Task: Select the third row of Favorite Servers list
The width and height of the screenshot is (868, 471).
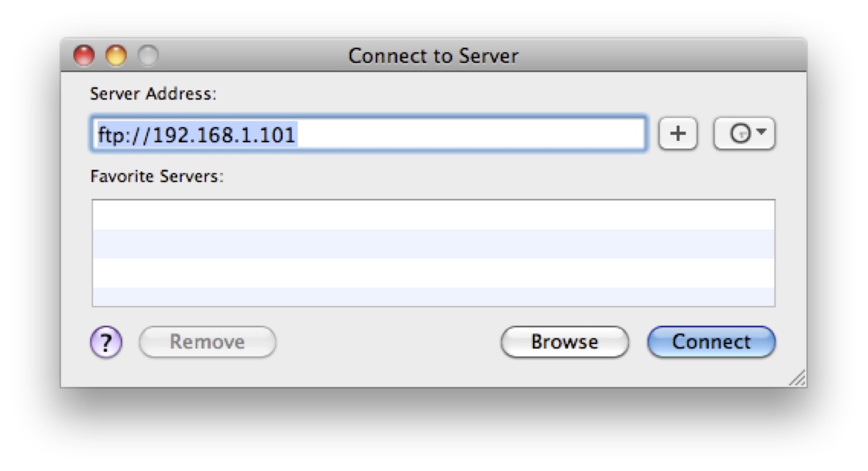Action: tap(433, 273)
